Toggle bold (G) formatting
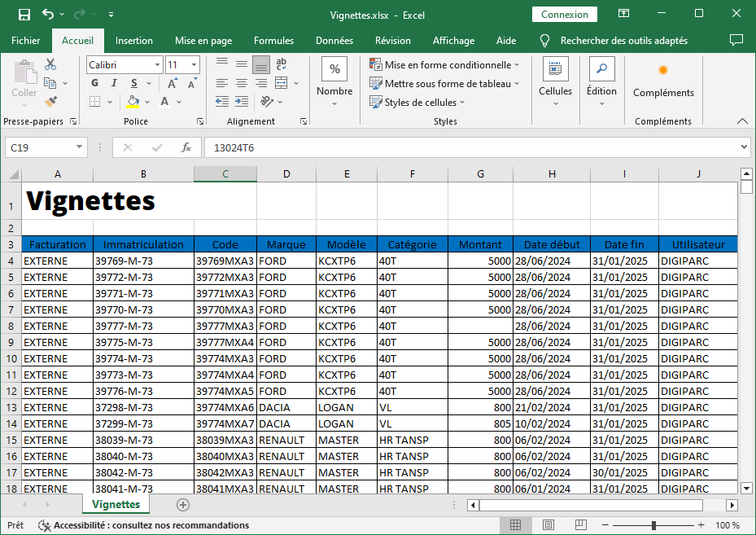The image size is (756, 535). tap(95, 83)
